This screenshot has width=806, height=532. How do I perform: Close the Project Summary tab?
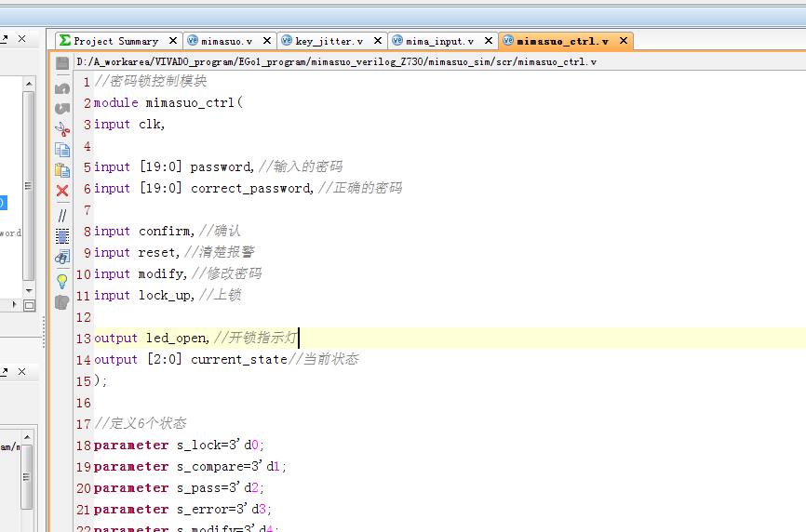coord(172,41)
